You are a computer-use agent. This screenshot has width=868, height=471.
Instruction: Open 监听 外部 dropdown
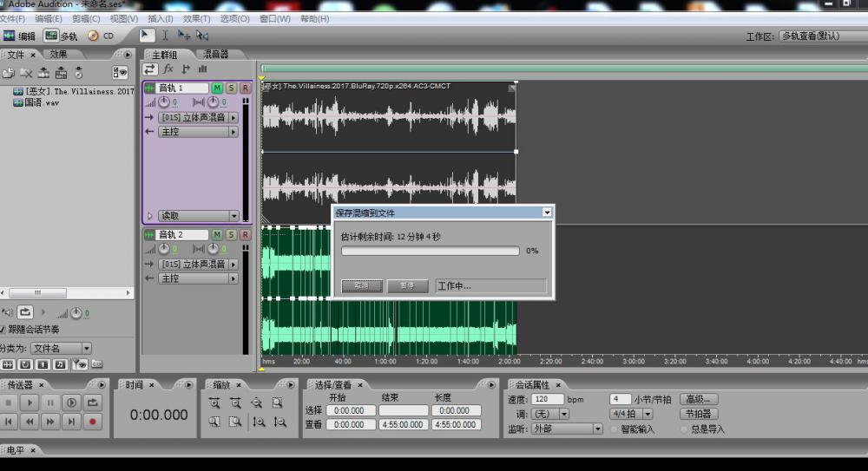(566, 429)
